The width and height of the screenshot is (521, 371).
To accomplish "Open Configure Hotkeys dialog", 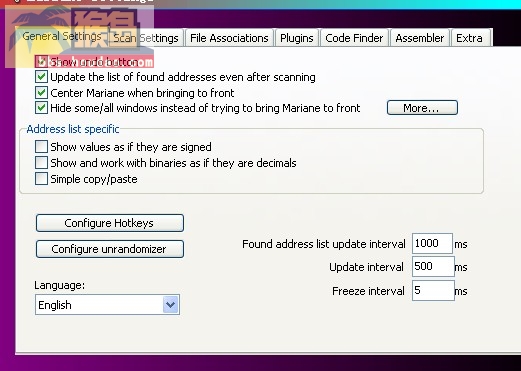I will 110,223.
